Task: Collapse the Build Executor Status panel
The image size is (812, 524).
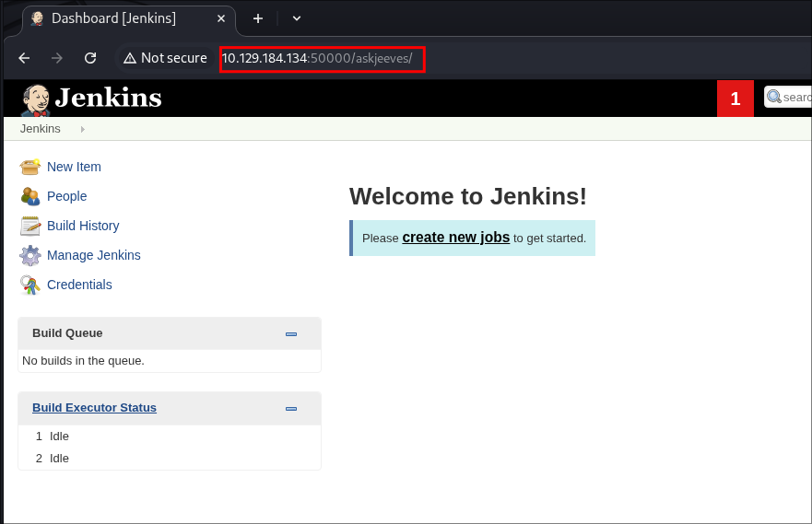Action: coord(291,409)
